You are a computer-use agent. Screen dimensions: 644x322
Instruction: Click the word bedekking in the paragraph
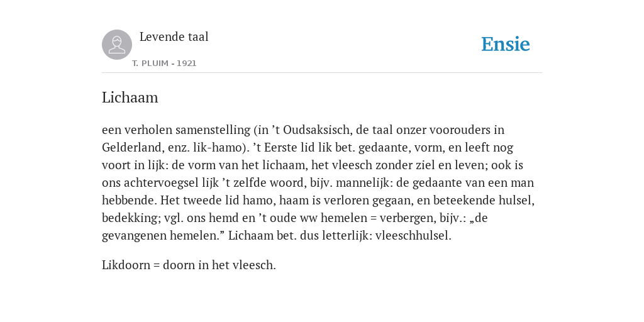pyautogui.click(x=129, y=218)
